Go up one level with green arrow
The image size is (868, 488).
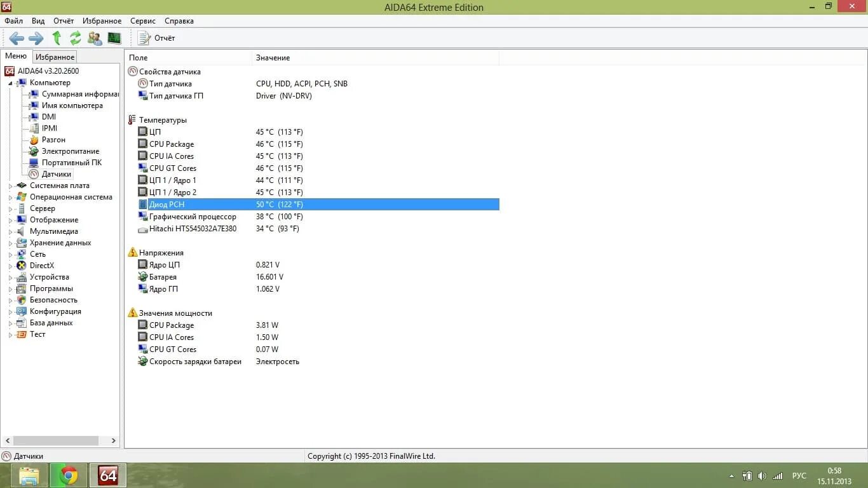(x=57, y=38)
